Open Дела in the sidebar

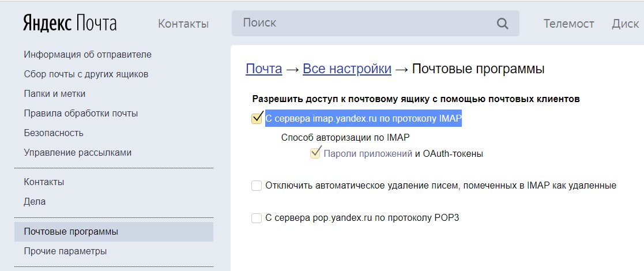coord(35,202)
